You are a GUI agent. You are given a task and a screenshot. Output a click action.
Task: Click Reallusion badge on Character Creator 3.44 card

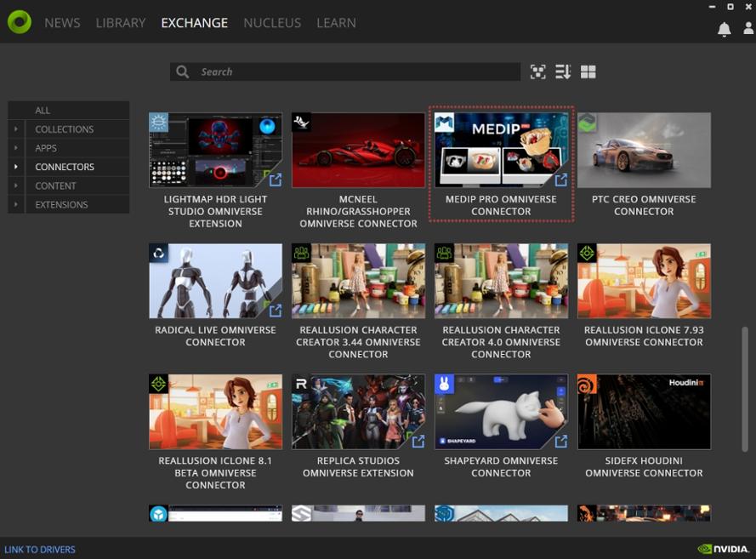301,254
